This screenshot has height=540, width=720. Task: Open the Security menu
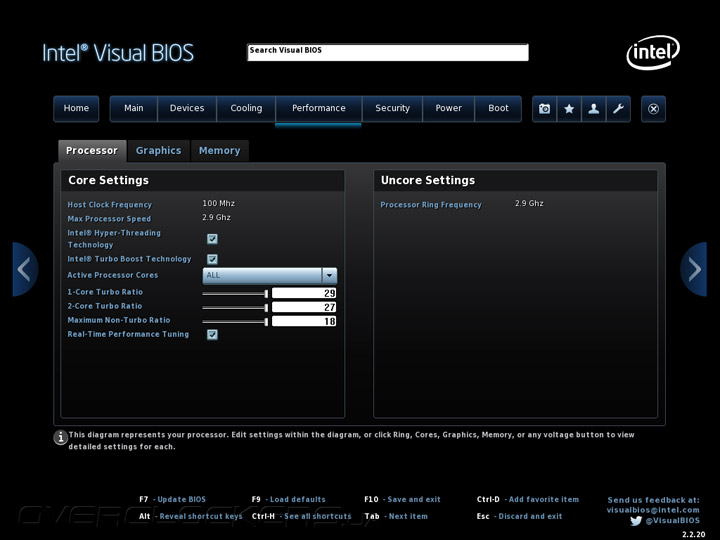click(392, 109)
